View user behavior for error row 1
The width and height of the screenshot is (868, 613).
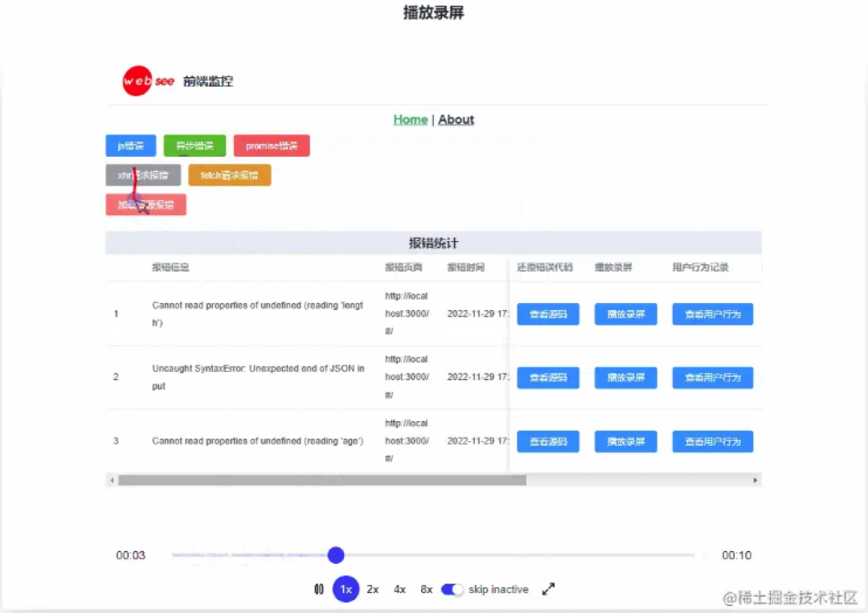[x=712, y=314]
